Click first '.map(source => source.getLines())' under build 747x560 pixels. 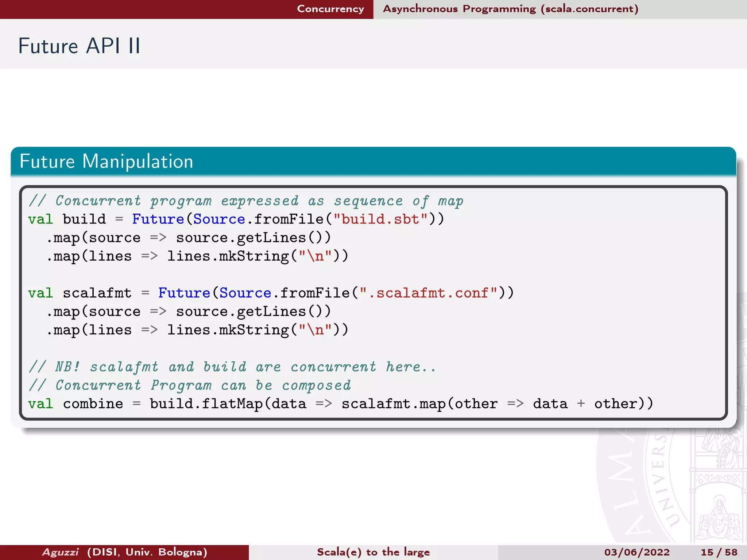pyautogui.click(x=189, y=238)
